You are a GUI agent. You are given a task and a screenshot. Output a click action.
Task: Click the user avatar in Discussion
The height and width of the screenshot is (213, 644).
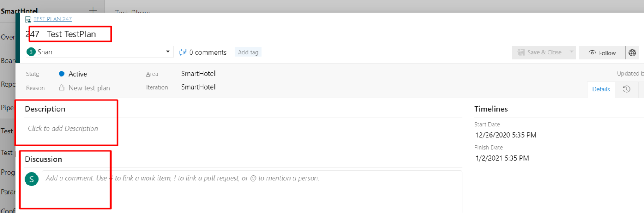point(31,179)
